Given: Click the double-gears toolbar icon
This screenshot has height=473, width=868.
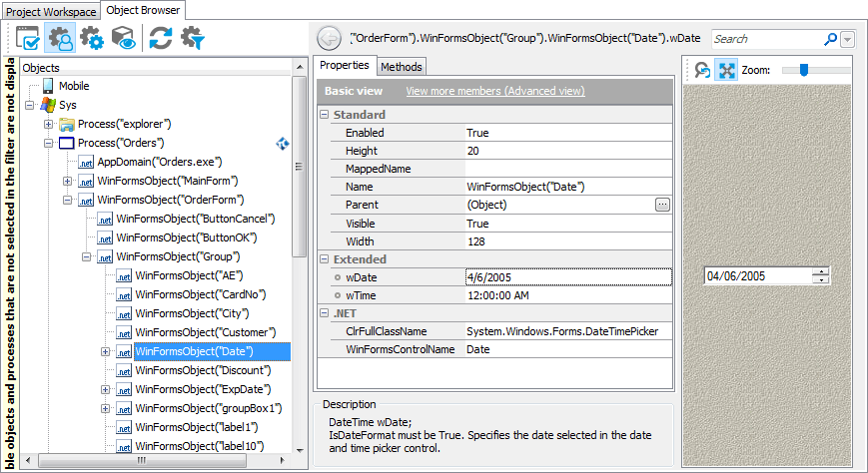Looking at the screenshot, I should point(92,39).
